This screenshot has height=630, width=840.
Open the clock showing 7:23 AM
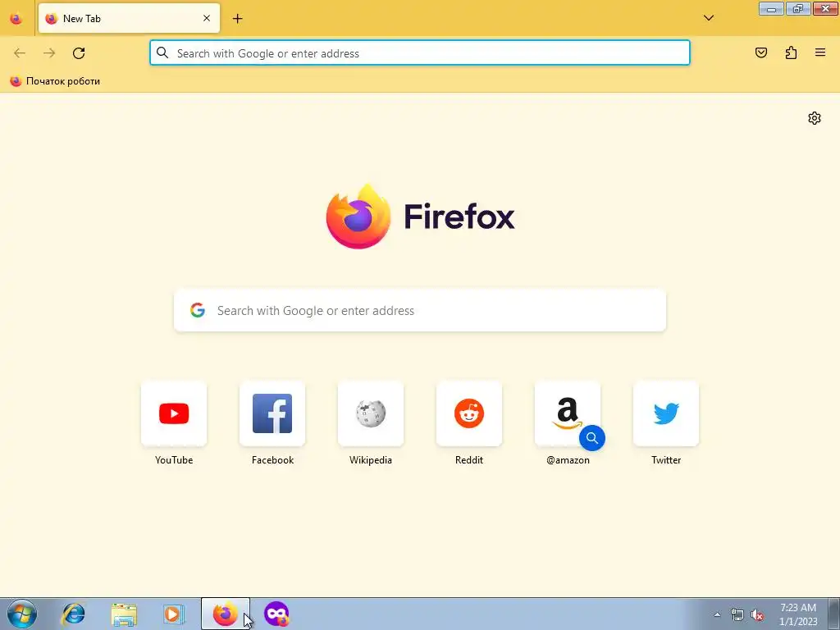[798, 614]
